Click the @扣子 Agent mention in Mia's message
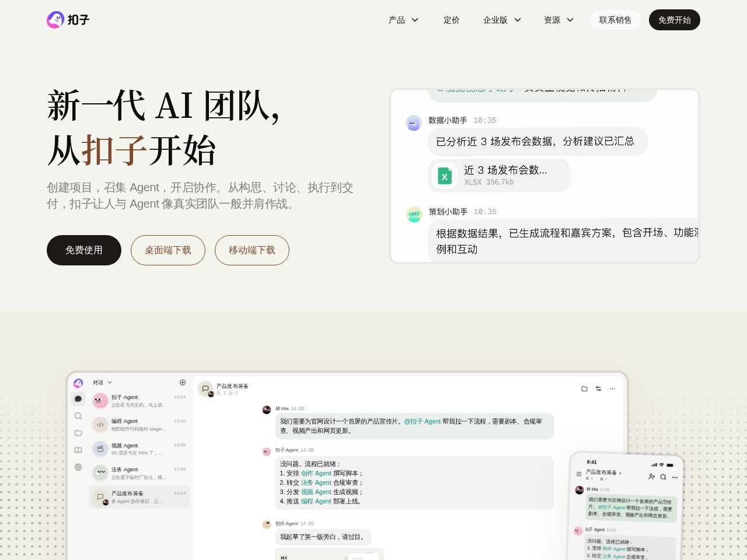The width and height of the screenshot is (747, 560). click(423, 421)
